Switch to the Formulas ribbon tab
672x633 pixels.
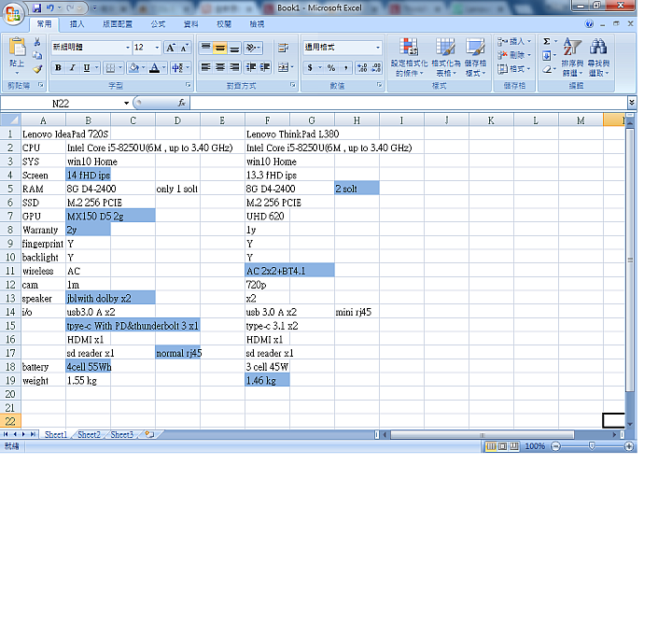[158, 24]
